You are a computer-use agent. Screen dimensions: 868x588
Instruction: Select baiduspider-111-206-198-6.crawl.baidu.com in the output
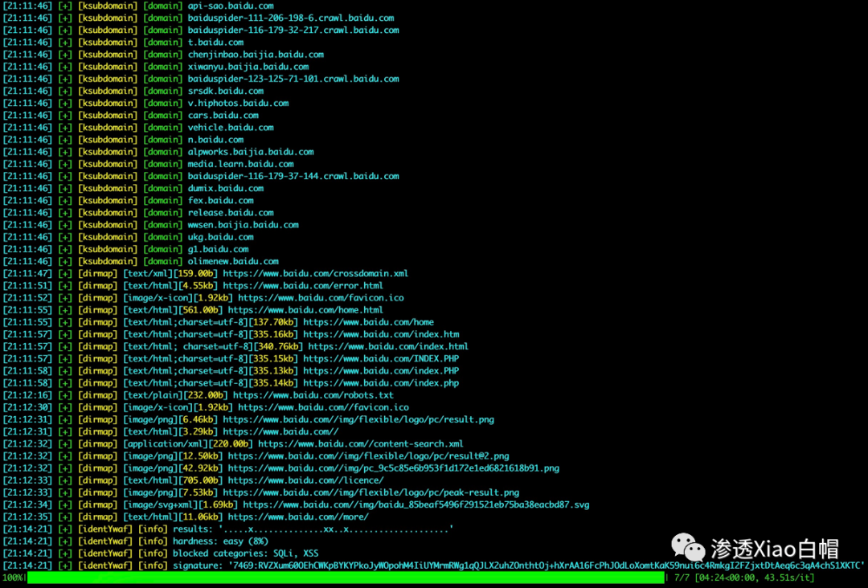click(291, 18)
